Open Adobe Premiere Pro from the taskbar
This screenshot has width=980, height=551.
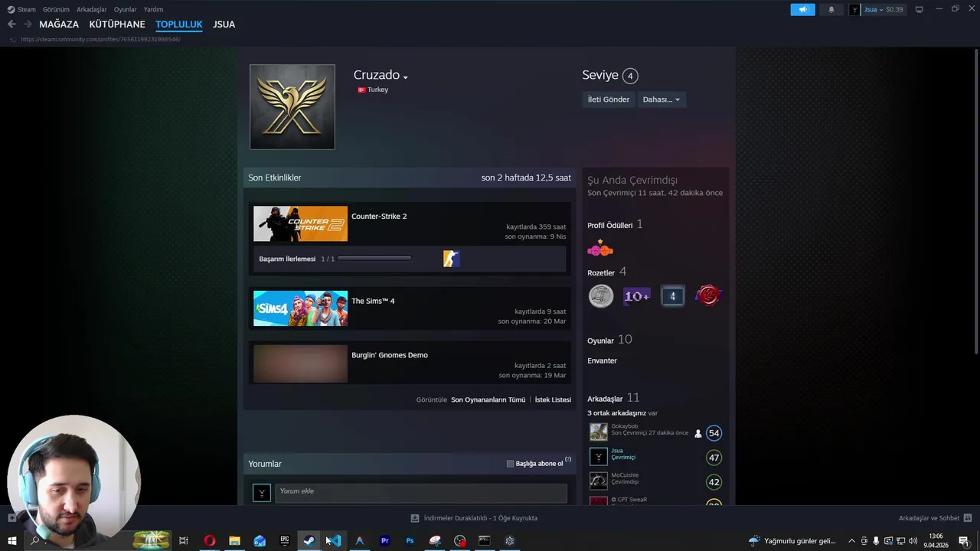[x=385, y=541]
